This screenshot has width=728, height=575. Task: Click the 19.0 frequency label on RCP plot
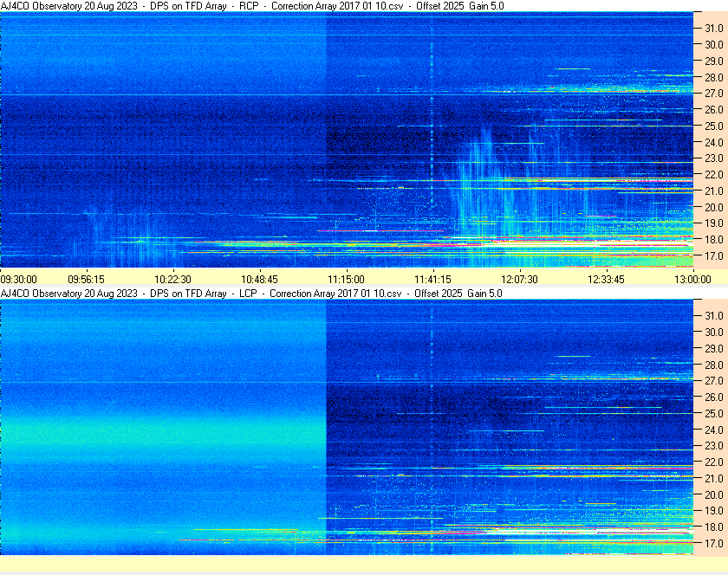(x=714, y=223)
